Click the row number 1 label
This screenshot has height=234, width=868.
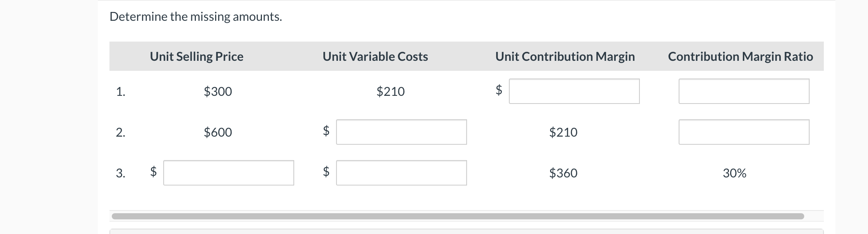pyautogui.click(x=121, y=92)
